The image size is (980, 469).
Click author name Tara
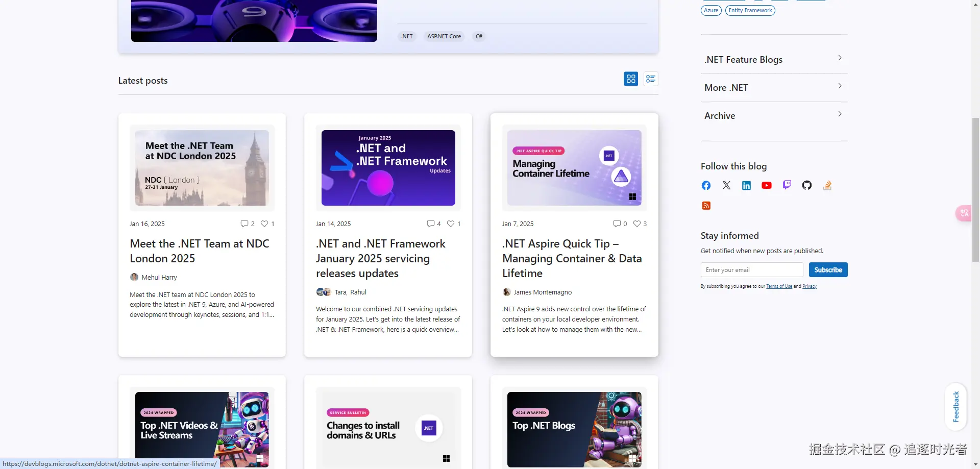tap(340, 292)
